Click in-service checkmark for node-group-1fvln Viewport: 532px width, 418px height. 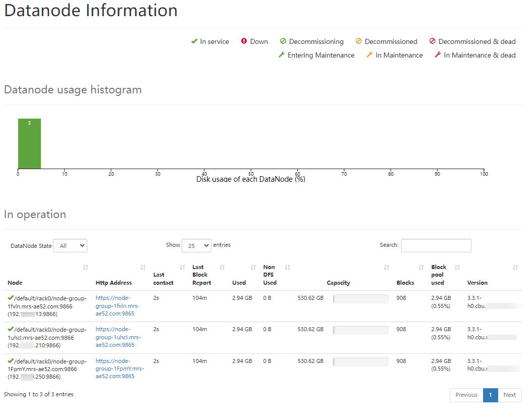coord(11,298)
